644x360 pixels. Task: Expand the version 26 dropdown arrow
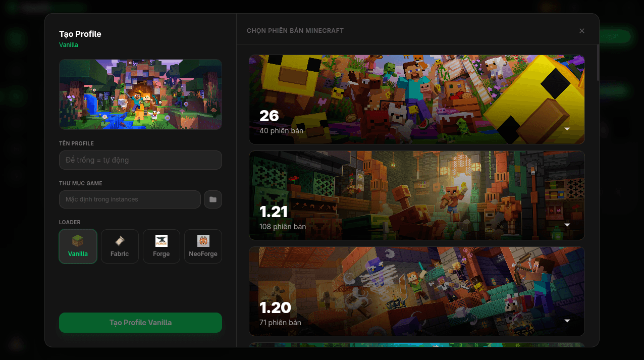567,129
